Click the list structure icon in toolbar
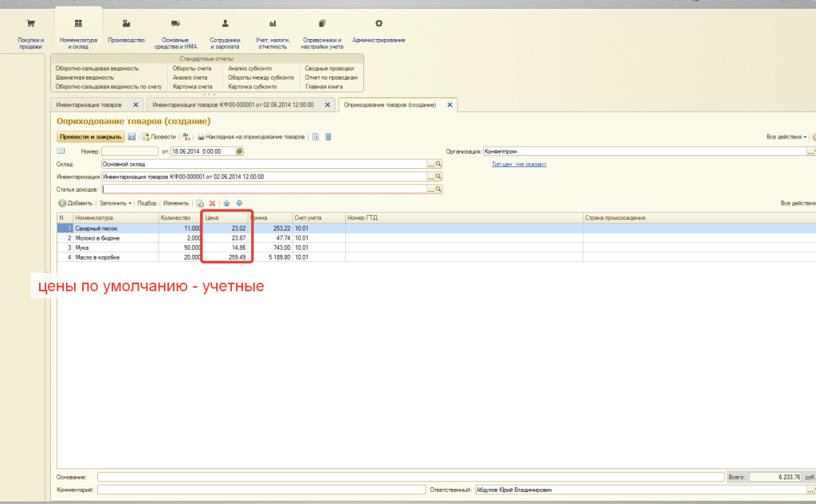Image resolution: width=816 pixels, height=504 pixels. (x=328, y=137)
